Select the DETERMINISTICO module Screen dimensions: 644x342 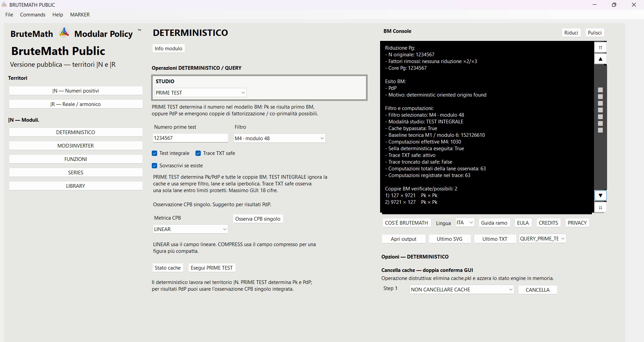point(76,132)
